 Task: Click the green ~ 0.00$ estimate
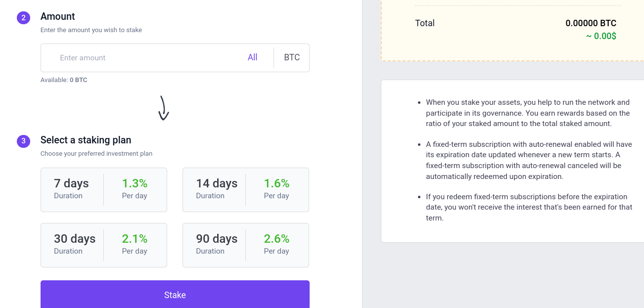(x=601, y=36)
